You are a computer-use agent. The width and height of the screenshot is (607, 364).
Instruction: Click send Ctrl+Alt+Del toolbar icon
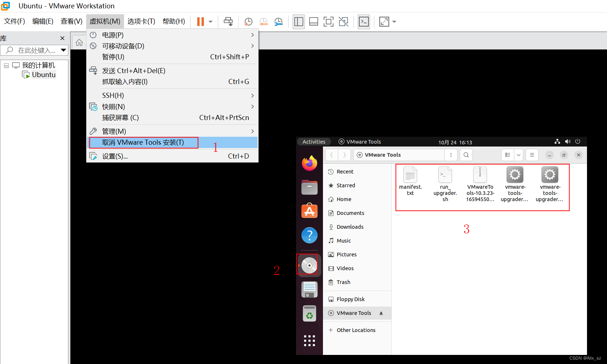click(x=228, y=22)
